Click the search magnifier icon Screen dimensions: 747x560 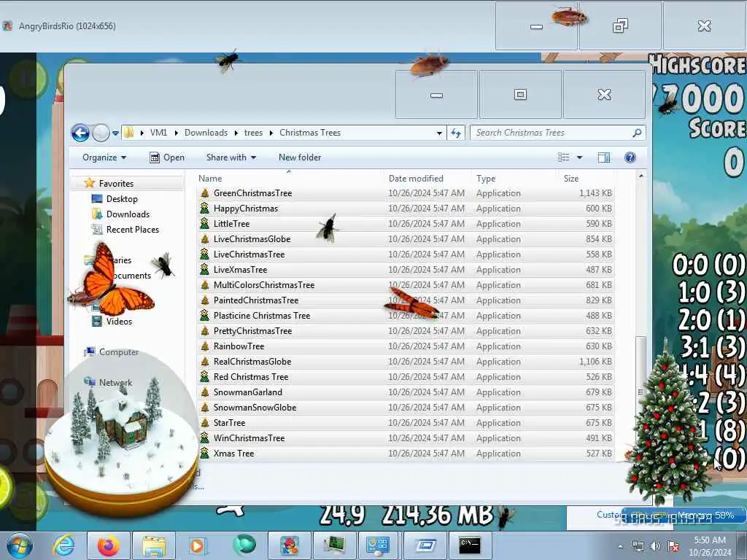click(x=637, y=133)
